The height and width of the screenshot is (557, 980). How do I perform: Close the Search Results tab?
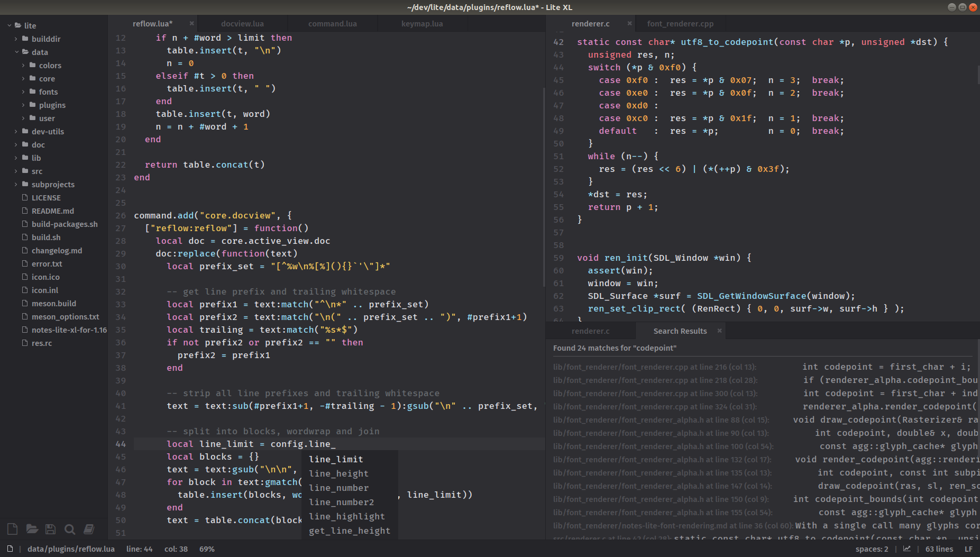point(719,331)
